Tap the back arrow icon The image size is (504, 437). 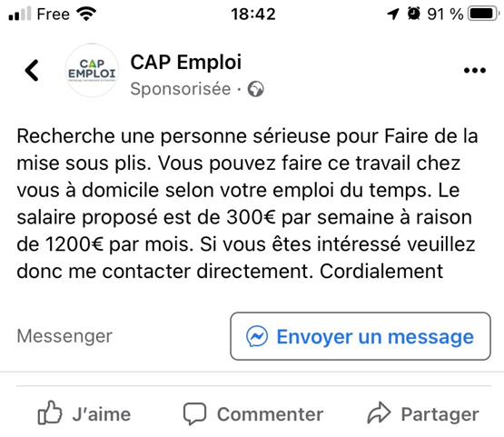32,70
